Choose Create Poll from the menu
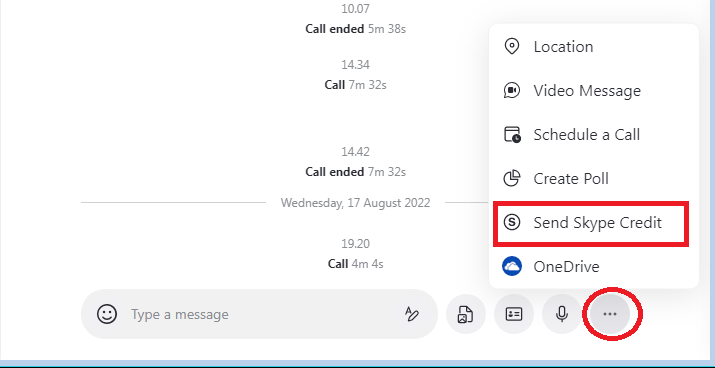This screenshot has width=715, height=368. (594, 178)
